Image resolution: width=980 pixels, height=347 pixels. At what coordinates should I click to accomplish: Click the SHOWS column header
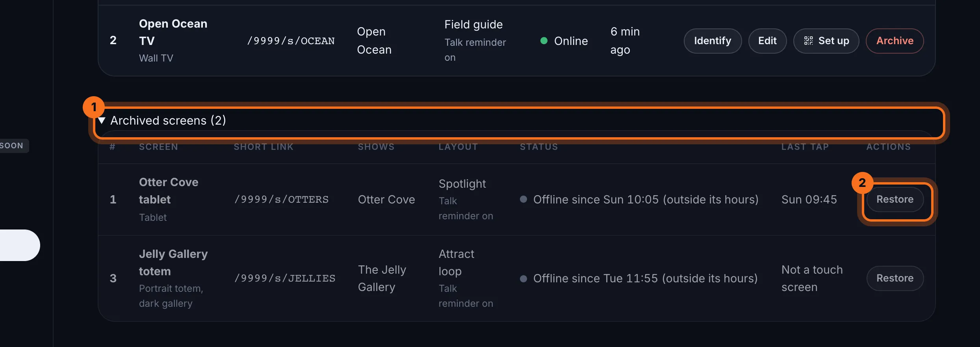376,147
